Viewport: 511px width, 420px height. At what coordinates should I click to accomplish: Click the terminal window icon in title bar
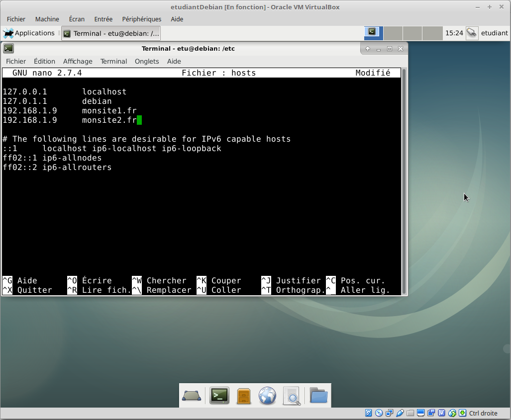[8, 49]
